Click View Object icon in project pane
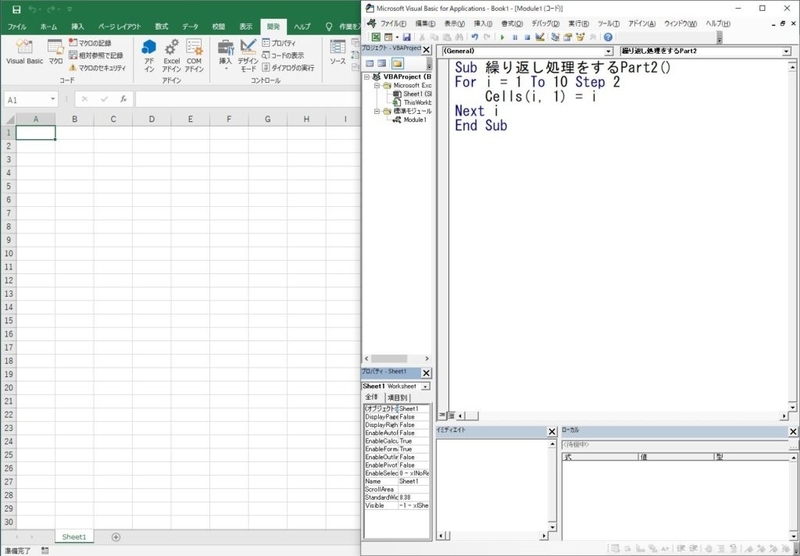The width and height of the screenshot is (800, 556). coord(382,63)
